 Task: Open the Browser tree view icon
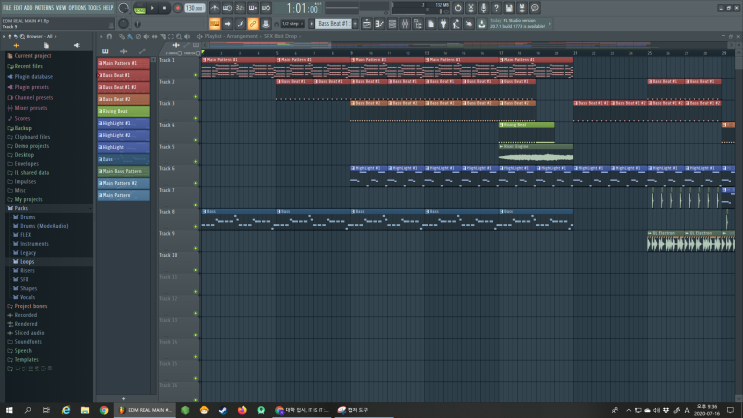click(x=418, y=24)
